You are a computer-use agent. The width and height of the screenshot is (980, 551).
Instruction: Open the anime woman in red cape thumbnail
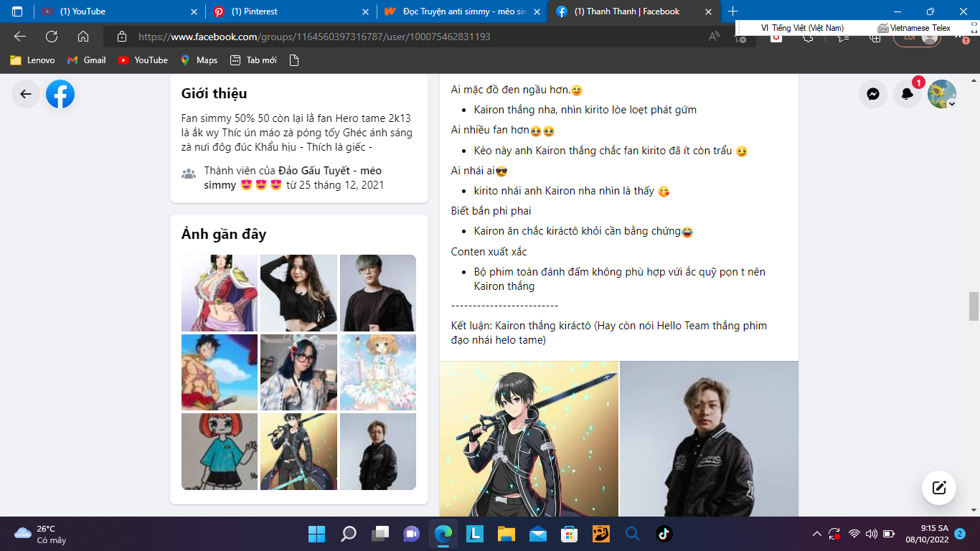(220, 293)
